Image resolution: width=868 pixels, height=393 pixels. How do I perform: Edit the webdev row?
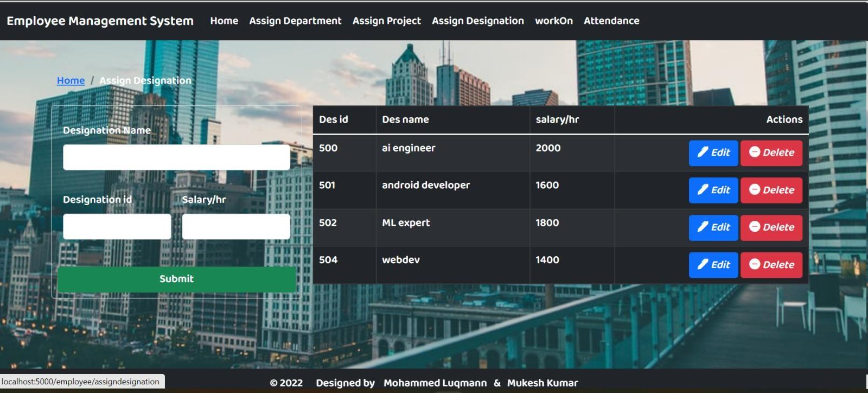[713, 265]
